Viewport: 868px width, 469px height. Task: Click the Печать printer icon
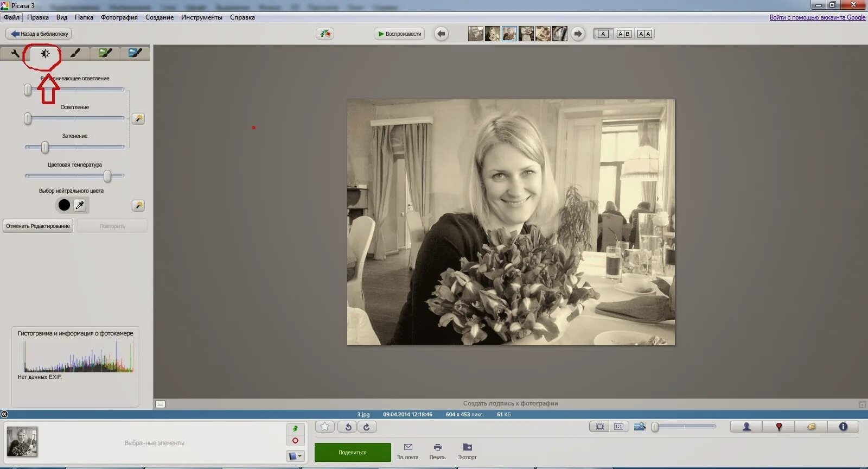[x=437, y=451]
